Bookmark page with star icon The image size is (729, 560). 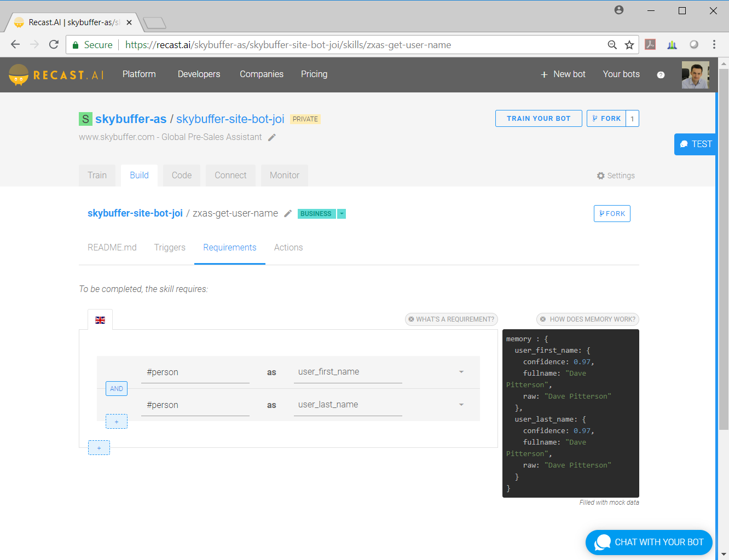629,45
